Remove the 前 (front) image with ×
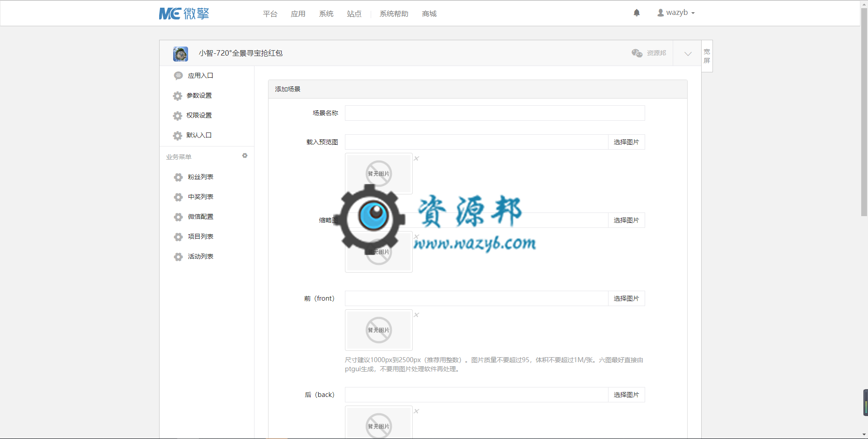The image size is (868, 439). click(416, 315)
